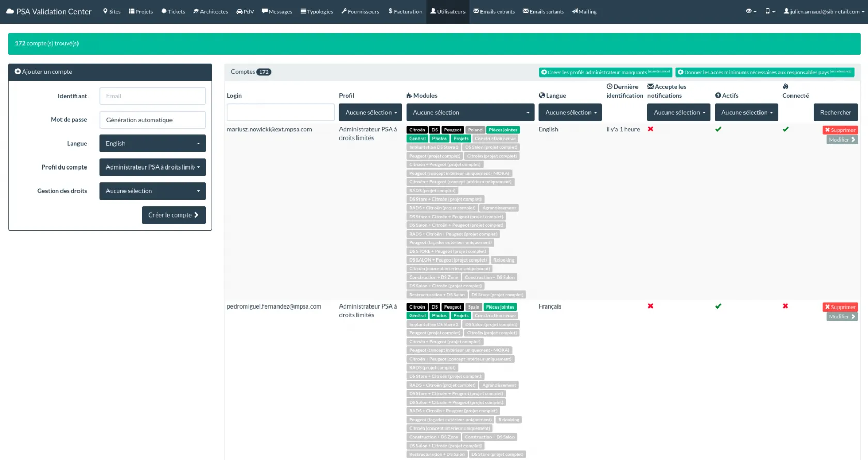Open the mobile device icon menu
The height and width of the screenshot is (460, 868).
[x=770, y=11]
